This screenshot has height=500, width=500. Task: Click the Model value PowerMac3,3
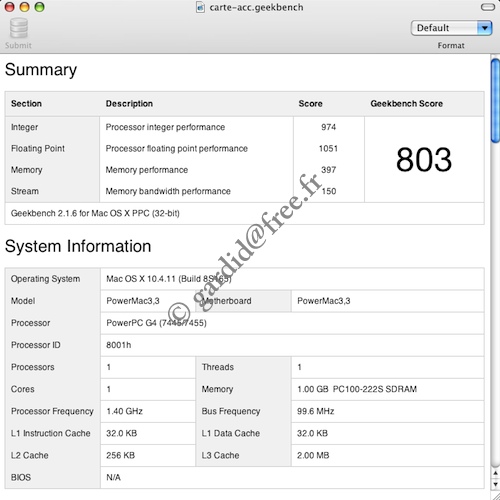[x=133, y=301]
